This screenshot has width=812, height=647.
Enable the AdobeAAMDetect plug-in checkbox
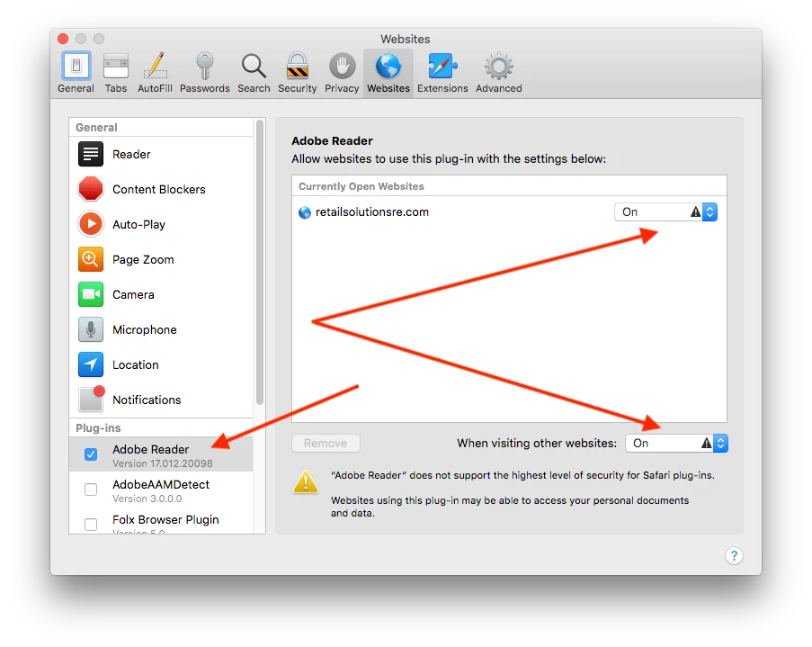coord(91,490)
